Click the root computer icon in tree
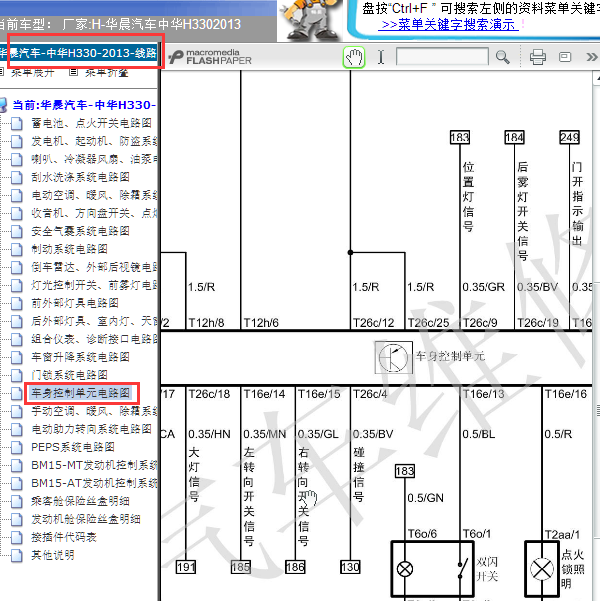Viewport: 600px width, 601px height. pos(3,105)
